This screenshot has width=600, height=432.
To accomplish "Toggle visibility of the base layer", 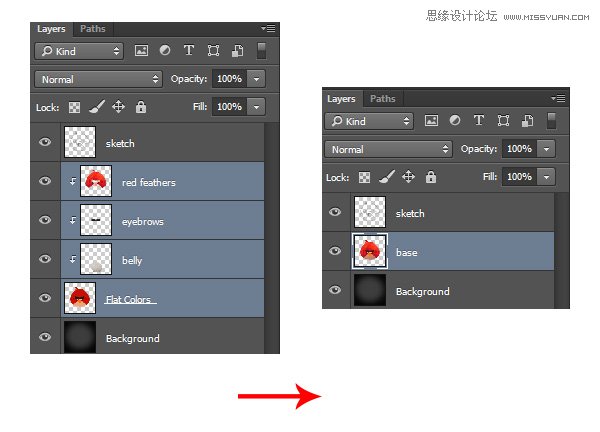I will 335,252.
